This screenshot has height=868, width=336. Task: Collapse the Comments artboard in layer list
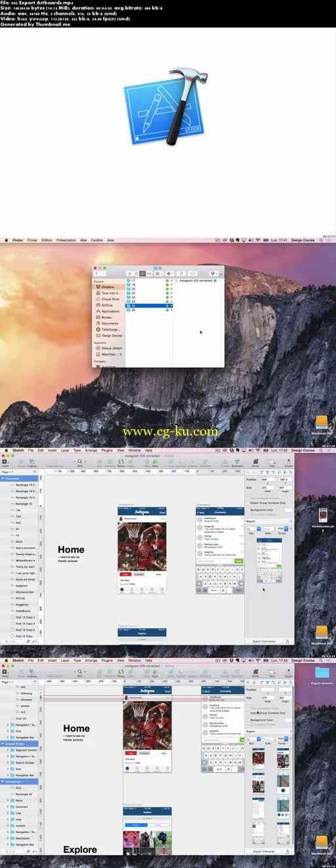click(x=3, y=478)
